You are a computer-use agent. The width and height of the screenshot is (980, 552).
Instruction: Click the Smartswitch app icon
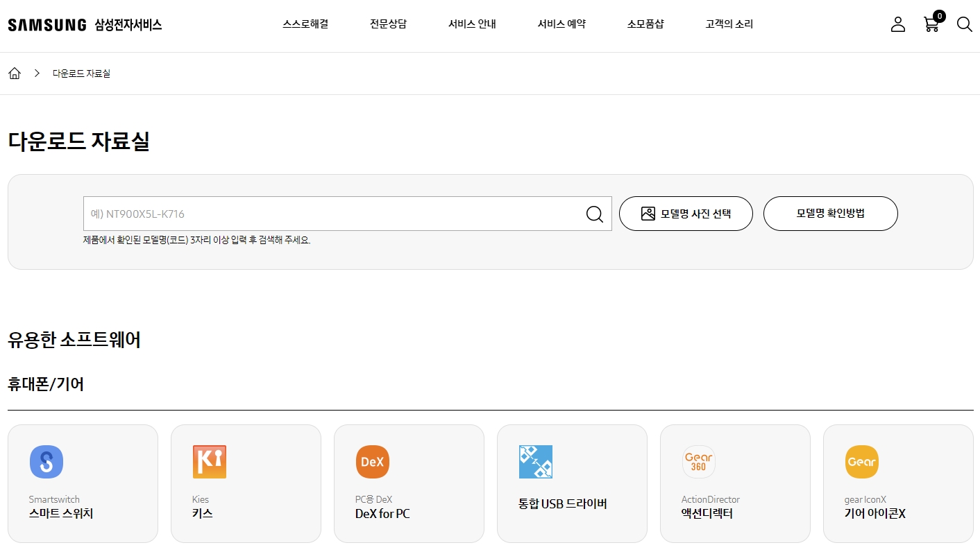(x=47, y=462)
